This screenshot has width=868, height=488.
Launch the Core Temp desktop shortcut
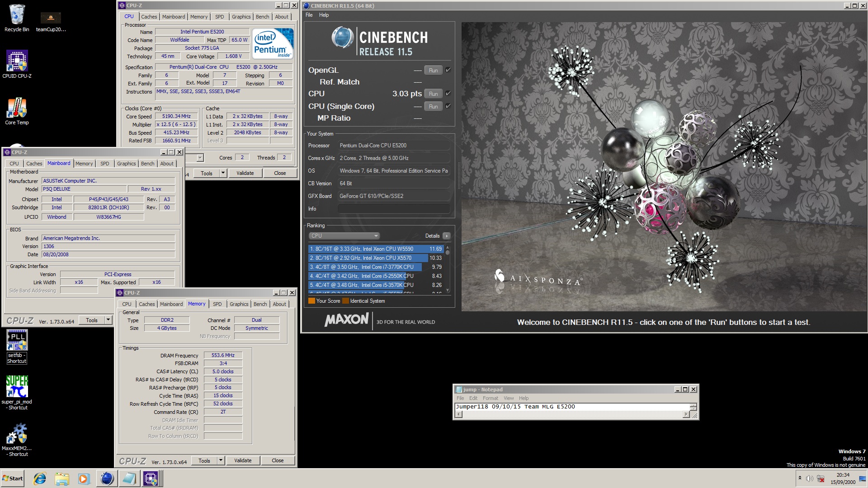coord(17,111)
